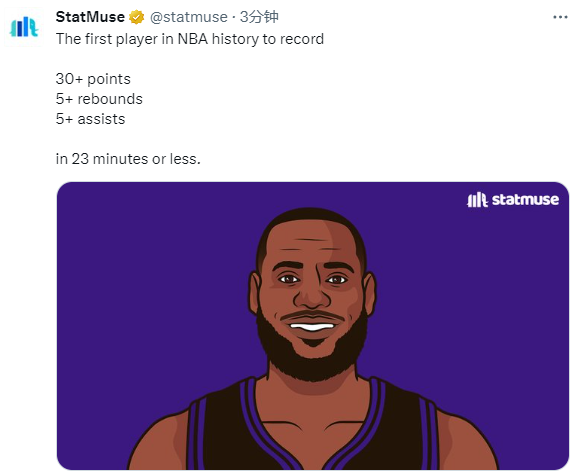The height and width of the screenshot is (472, 578).
Task: Click the black jersey in the illustration
Action: click(x=313, y=428)
